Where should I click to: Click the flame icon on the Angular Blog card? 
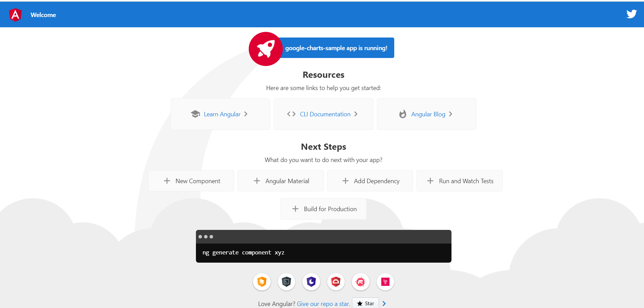point(403,114)
